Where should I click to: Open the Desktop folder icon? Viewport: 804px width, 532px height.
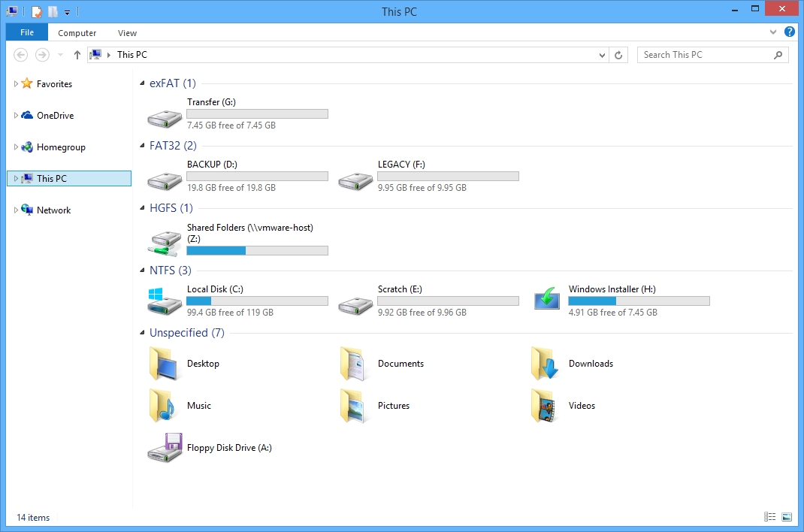(165, 364)
